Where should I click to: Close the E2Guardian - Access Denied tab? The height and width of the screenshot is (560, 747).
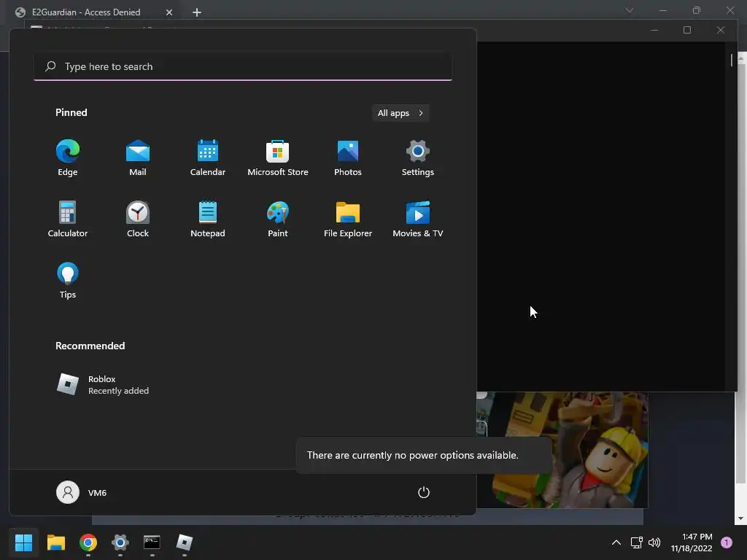point(169,12)
